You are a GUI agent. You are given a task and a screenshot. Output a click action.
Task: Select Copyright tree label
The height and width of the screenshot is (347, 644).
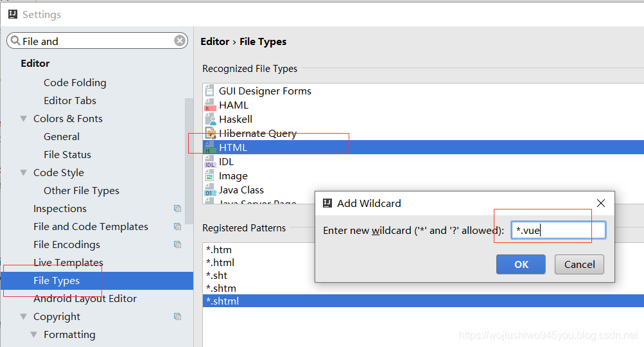pyautogui.click(x=57, y=317)
